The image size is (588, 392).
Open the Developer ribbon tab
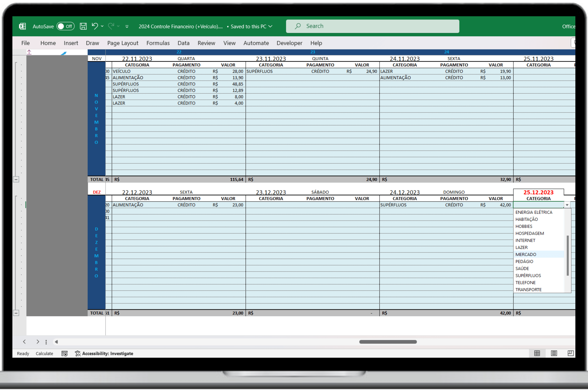[x=289, y=43]
